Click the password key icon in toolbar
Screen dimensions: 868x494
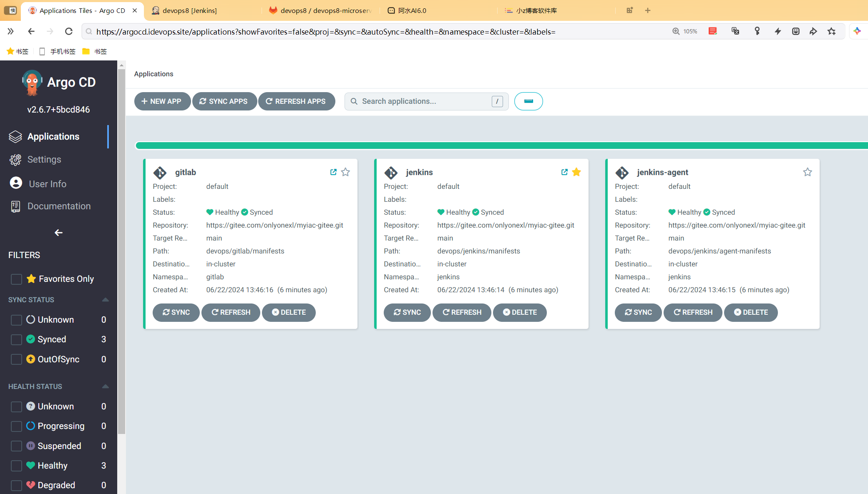pos(757,31)
